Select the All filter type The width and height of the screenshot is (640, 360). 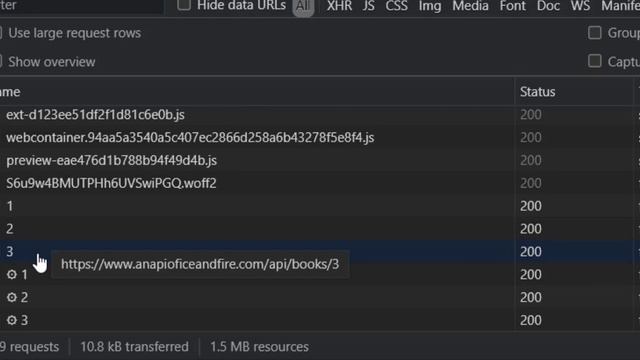pos(303,6)
